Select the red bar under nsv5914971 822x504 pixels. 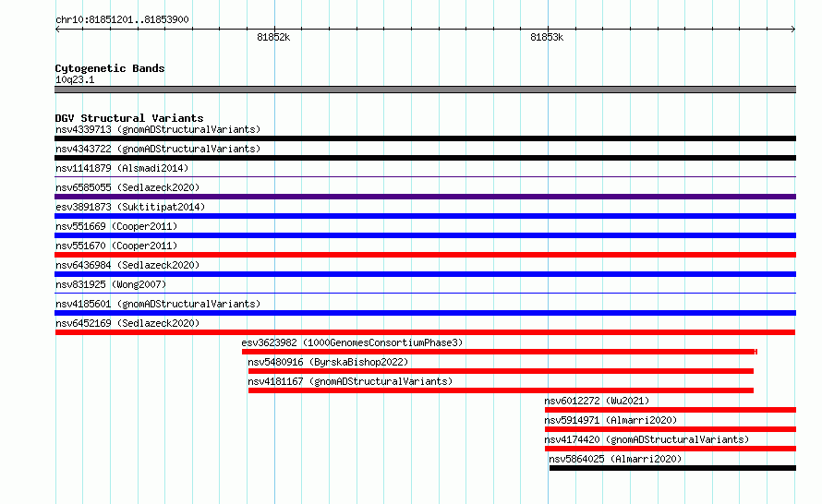point(671,429)
